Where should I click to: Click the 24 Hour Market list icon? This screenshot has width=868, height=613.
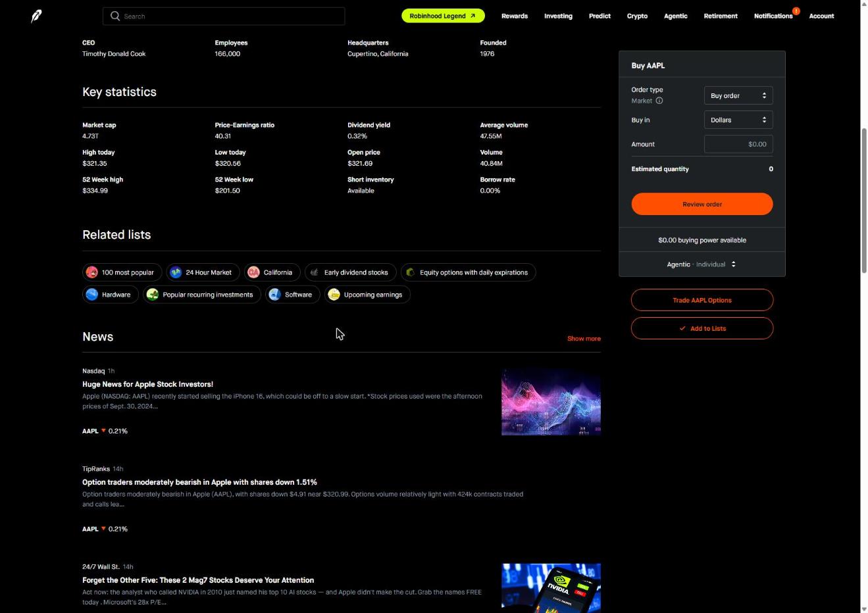click(176, 272)
